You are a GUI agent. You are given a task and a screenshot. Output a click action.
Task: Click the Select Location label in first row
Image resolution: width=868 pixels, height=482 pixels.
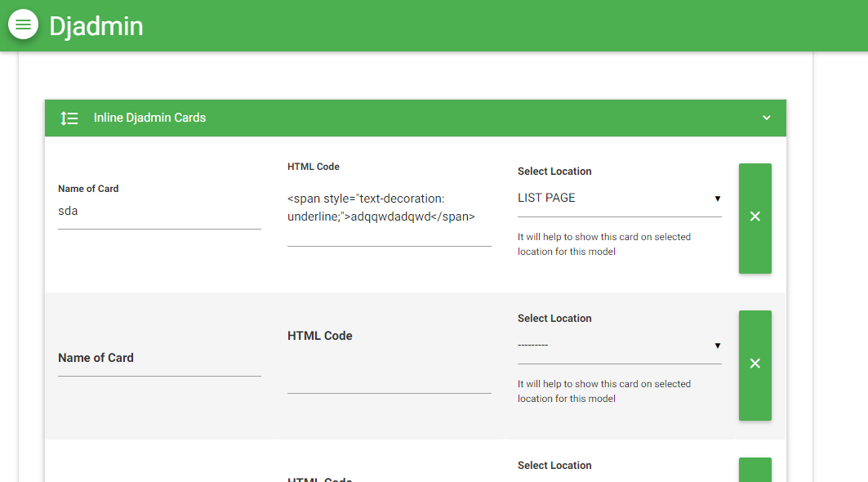554,172
